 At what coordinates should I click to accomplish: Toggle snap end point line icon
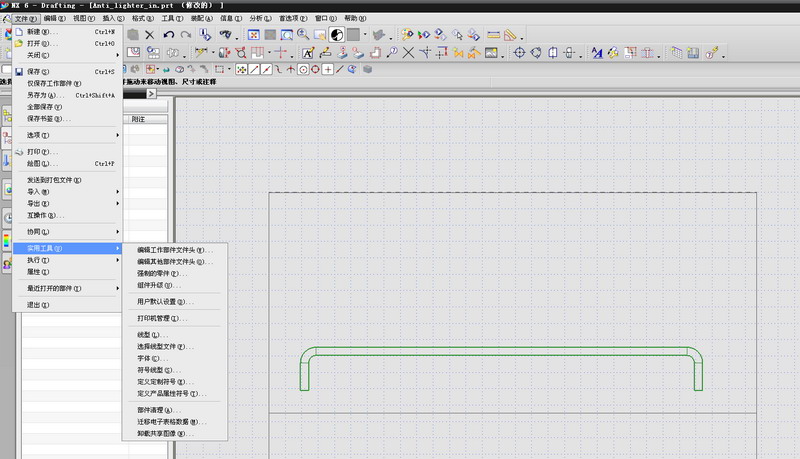click(254, 69)
